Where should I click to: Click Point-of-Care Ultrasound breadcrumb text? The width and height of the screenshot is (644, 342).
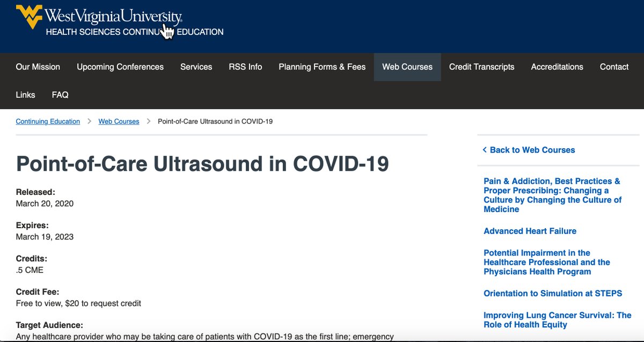(215, 121)
